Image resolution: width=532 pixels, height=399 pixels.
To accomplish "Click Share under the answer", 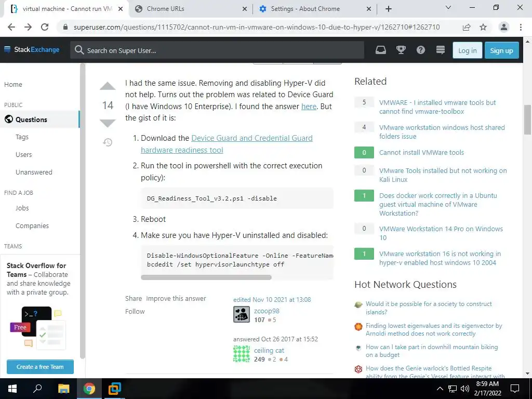I will (134, 299).
